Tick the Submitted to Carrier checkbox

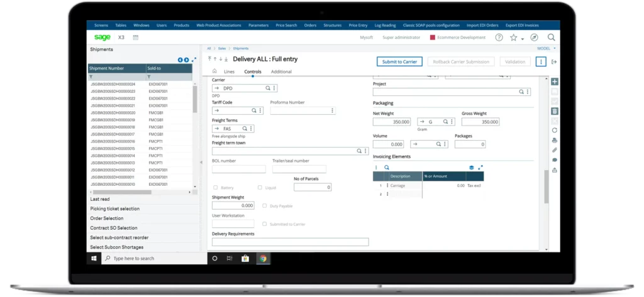click(265, 224)
